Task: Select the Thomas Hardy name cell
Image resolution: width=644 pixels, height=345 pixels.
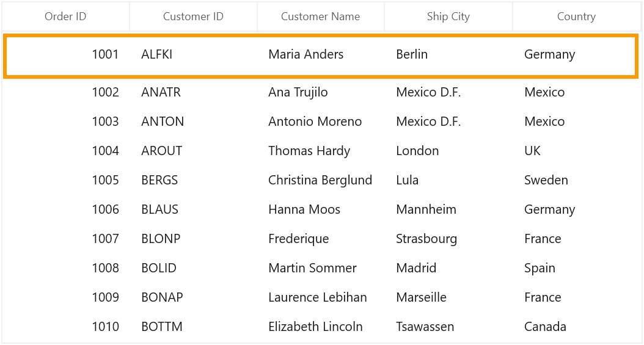Action: pyautogui.click(x=321, y=151)
